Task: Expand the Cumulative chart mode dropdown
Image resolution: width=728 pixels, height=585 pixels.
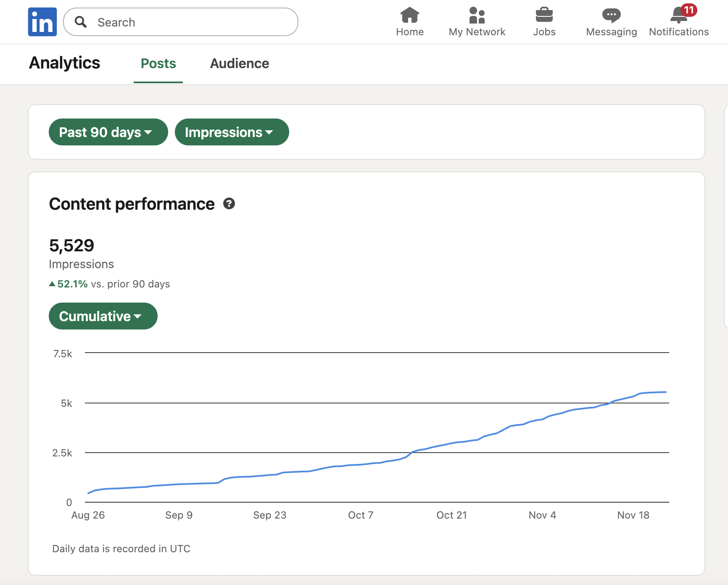Action: (103, 316)
